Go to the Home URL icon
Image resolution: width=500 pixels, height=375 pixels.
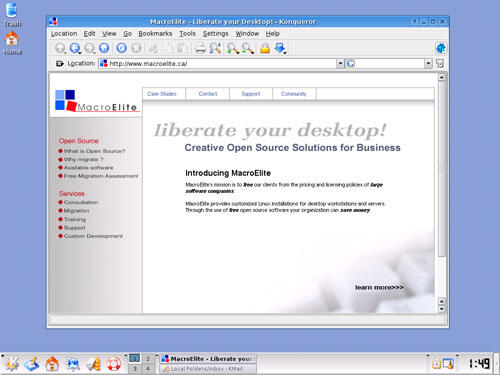(104, 48)
